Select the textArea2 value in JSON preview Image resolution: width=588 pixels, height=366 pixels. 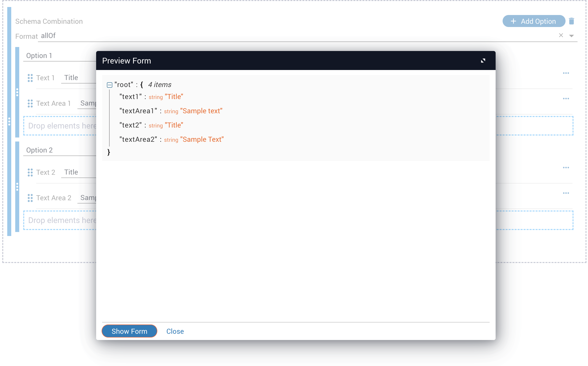[202, 139]
